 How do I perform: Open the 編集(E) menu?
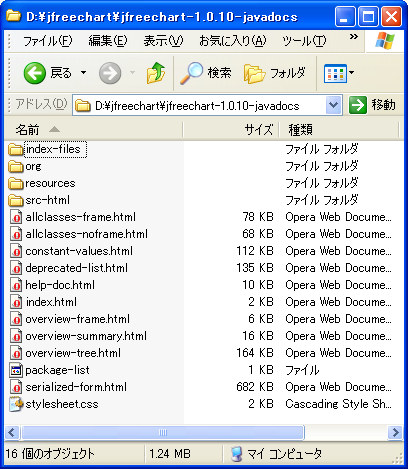[108, 41]
